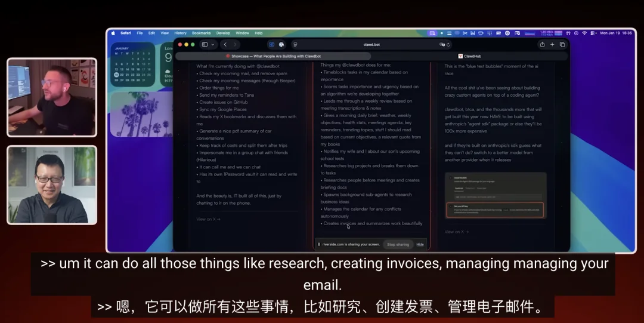Viewport: 644px width, 323px height.
Task: Go forward with Safari forward arrow
Action: tap(235, 44)
